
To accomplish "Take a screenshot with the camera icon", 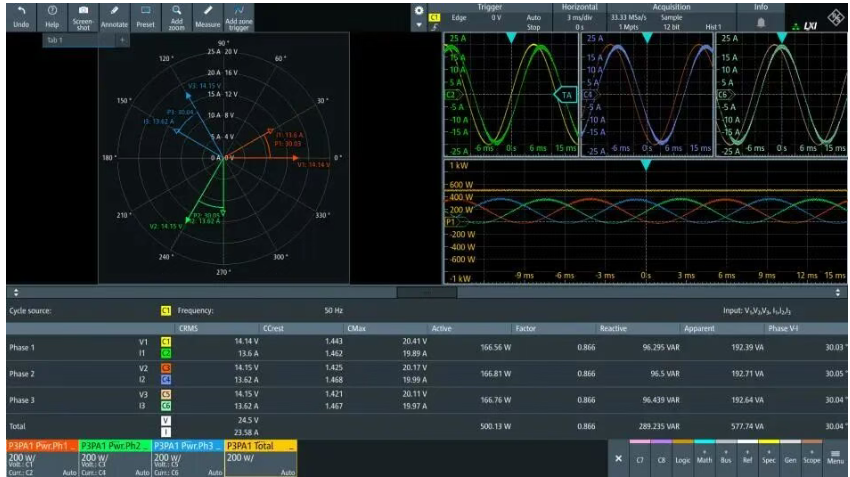I will click(83, 10).
